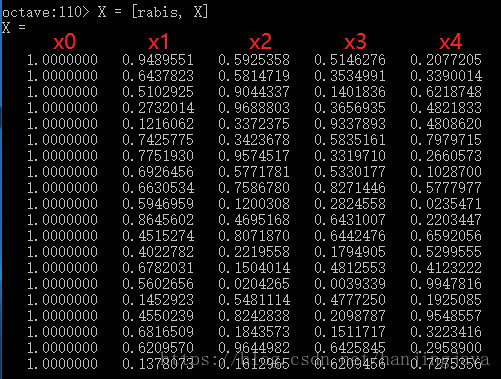This screenshot has height=379, width=501.
Task: Click the value 0.9947816
Action: 446,284
